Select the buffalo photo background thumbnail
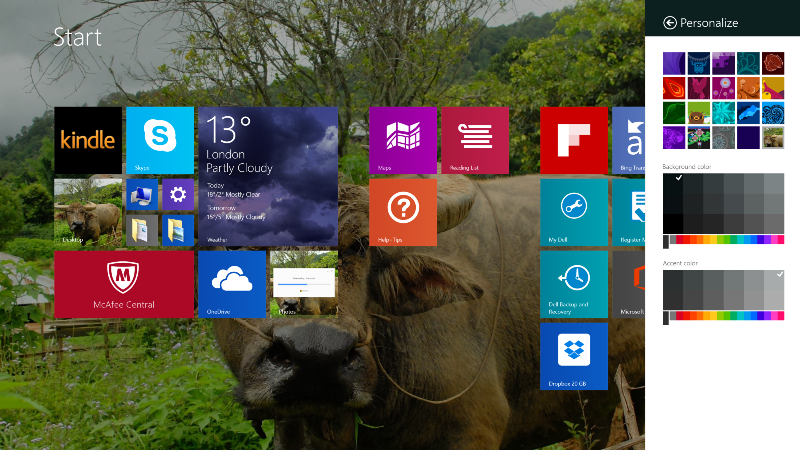 pyautogui.click(x=773, y=137)
